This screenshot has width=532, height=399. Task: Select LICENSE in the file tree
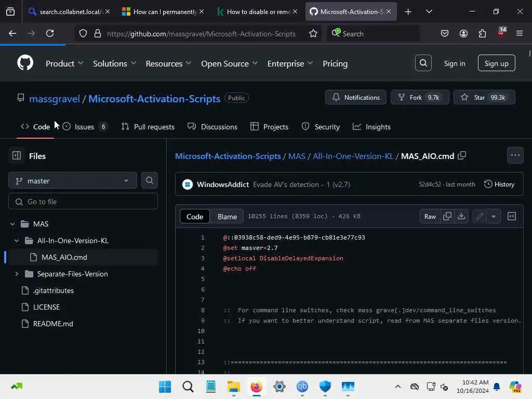pos(46,307)
